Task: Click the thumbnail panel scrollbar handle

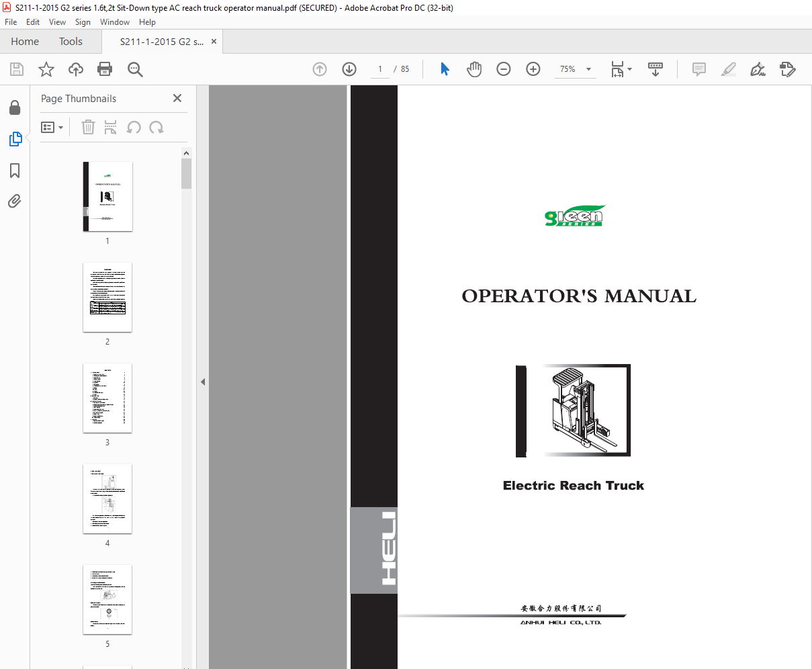Action: [186, 173]
